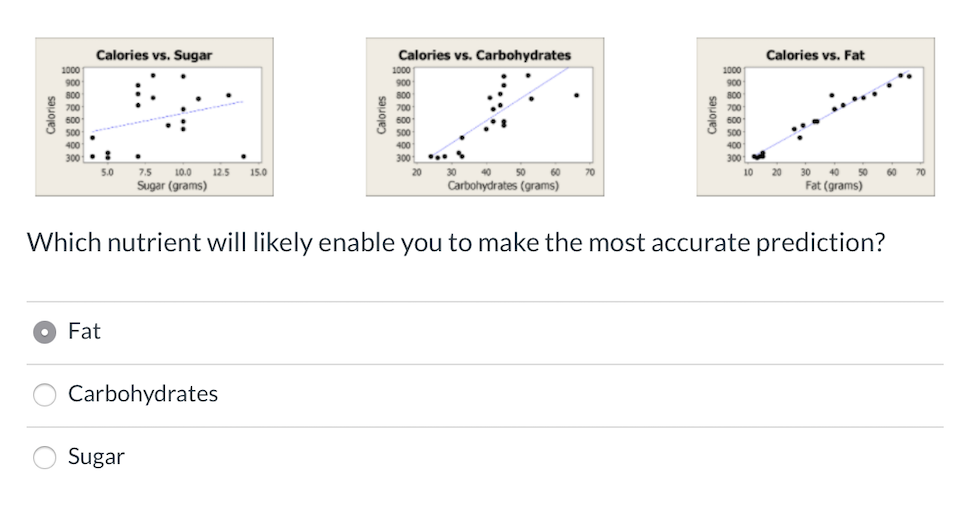Click the Carbohydrates (grams) axis label
Image resolution: width=970 pixels, height=520 pixels.
(503, 185)
